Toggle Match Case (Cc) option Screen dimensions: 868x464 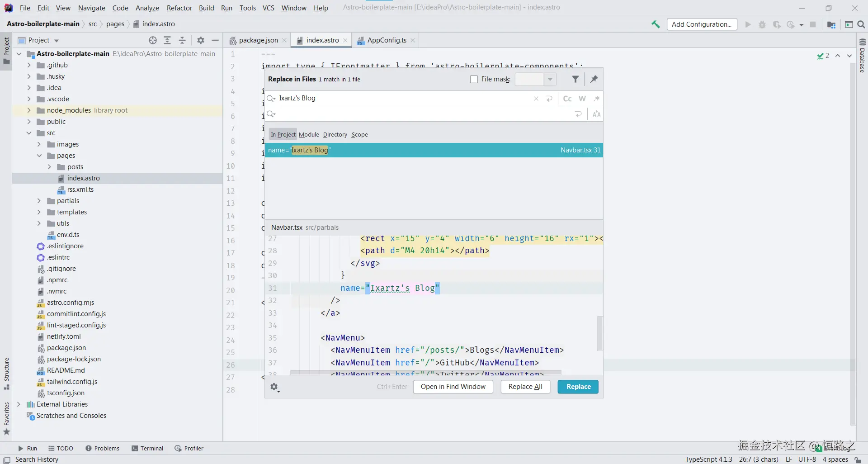567,99
